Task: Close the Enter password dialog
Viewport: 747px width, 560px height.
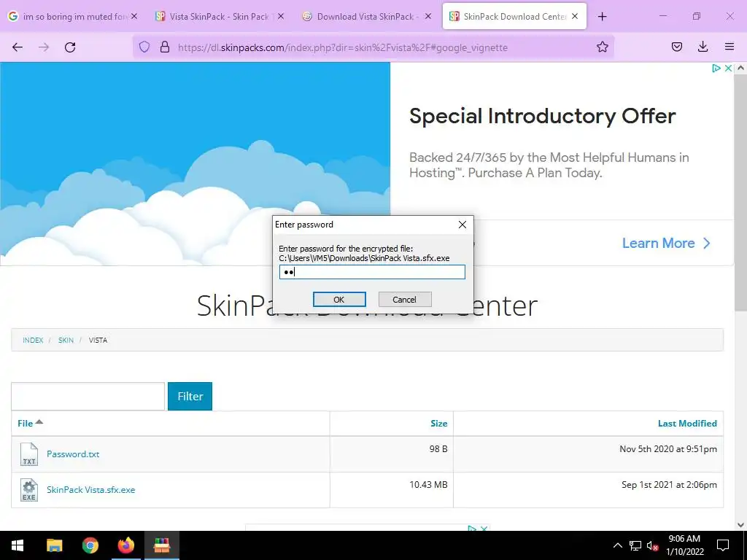Action: coord(462,225)
